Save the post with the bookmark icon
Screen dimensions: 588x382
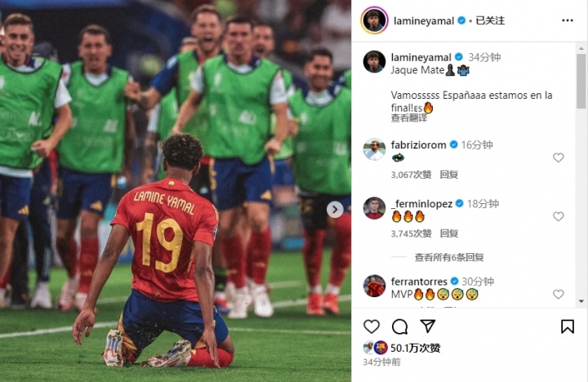click(568, 326)
